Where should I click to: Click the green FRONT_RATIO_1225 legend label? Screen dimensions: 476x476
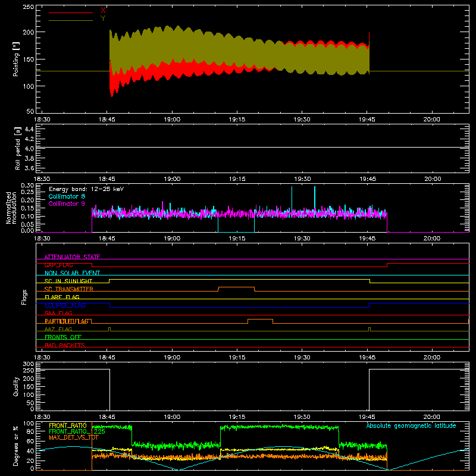pos(77,431)
